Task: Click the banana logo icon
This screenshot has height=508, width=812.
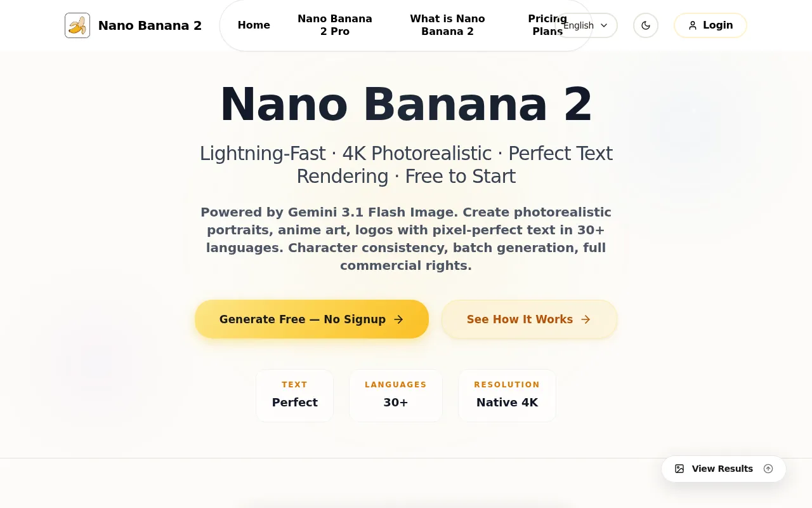Action: coord(77,25)
